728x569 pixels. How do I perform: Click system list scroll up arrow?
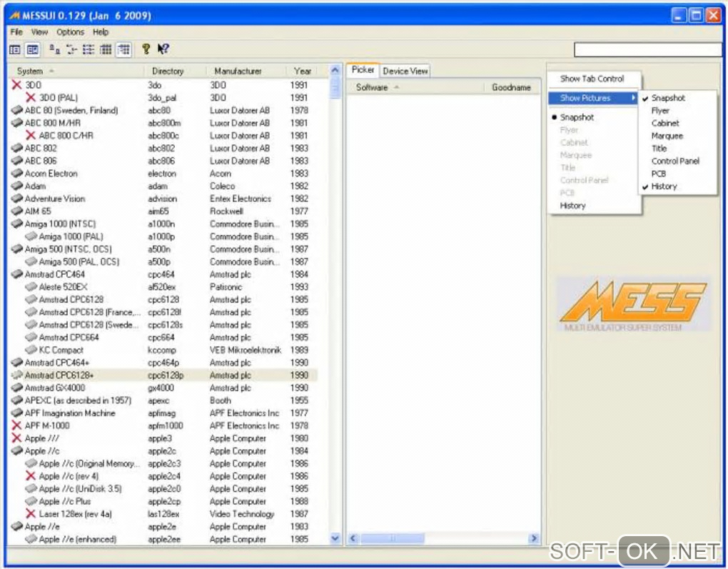pyautogui.click(x=335, y=71)
